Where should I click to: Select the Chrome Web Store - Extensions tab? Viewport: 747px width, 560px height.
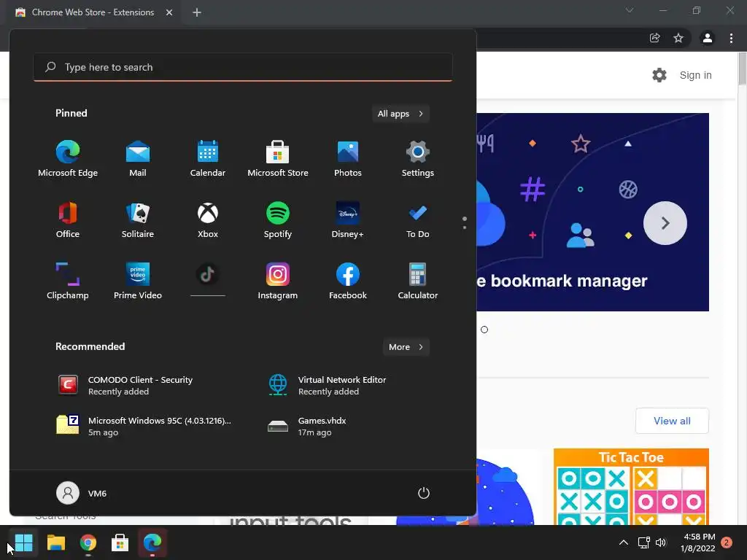[x=93, y=12]
